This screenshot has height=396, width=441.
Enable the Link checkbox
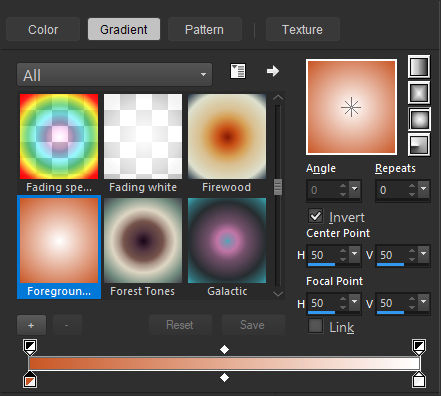[315, 326]
